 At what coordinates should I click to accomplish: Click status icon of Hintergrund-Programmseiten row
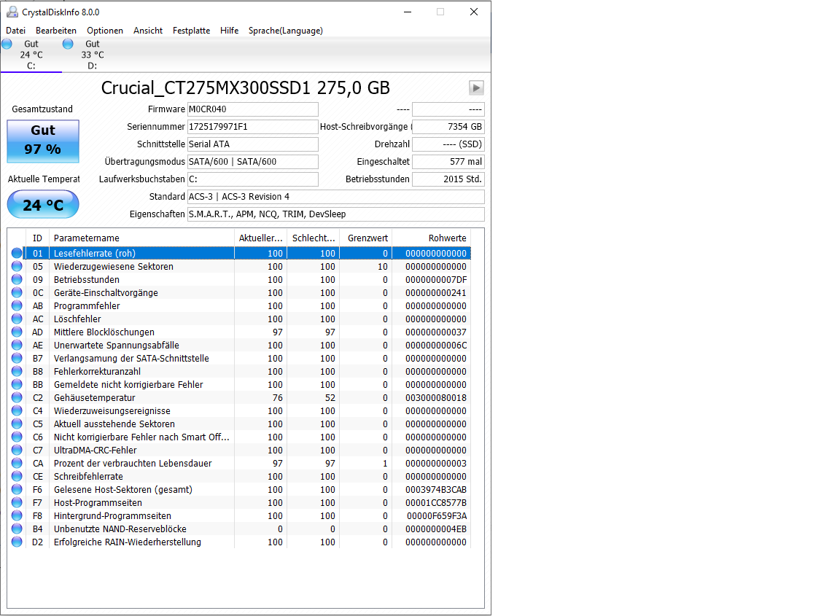click(17, 516)
